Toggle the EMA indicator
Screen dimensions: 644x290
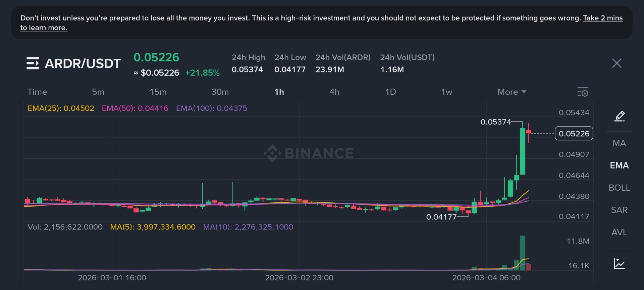point(619,165)
